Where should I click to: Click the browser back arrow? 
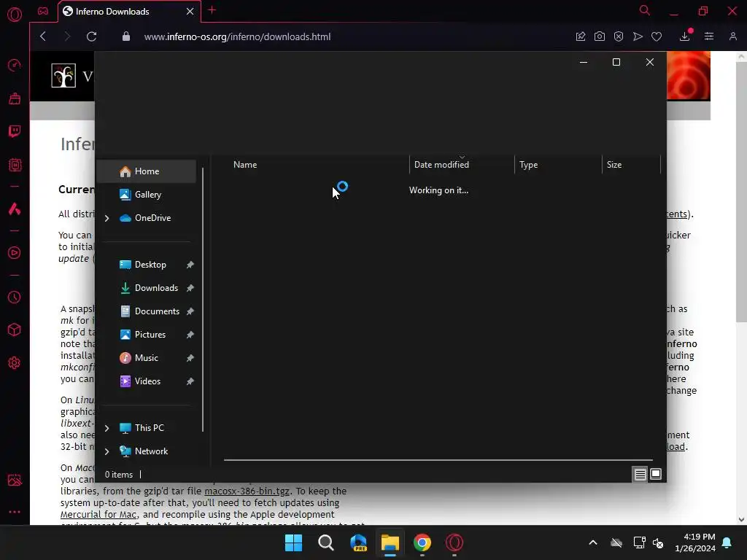pos(43,36)
